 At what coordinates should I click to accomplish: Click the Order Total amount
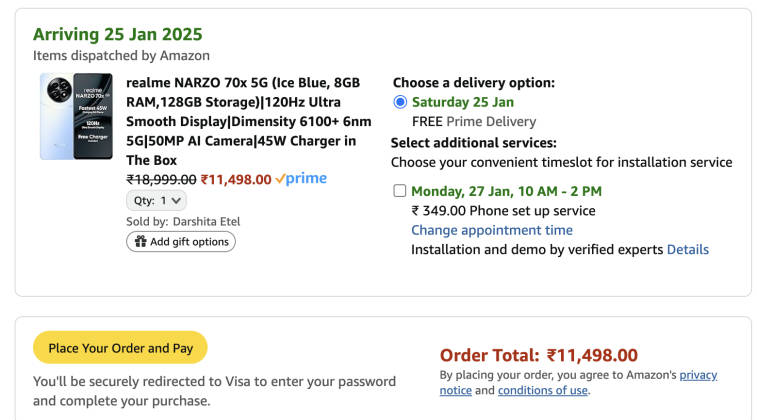click(x=592, y=355)
